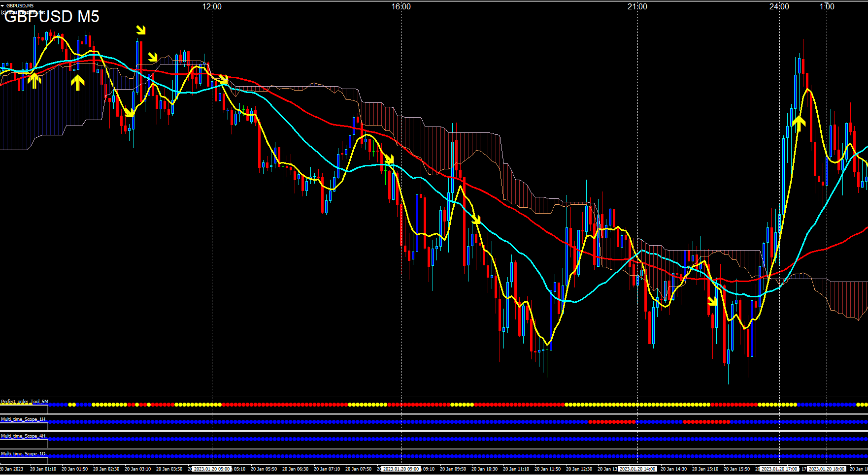Click the 20 Jan 03:10 axis label
The height and width of the screenshot is (475, 868).
138,469
